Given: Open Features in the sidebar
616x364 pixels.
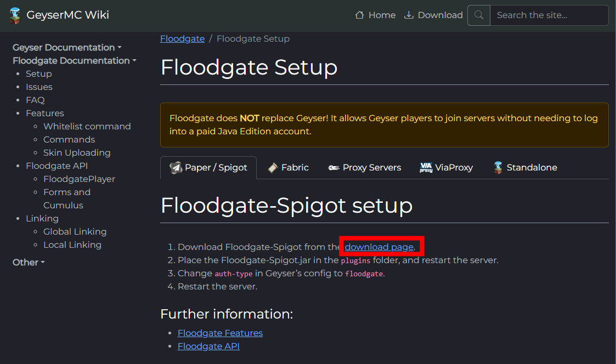Looking at the screenshot, I should [x=45, y=113].
